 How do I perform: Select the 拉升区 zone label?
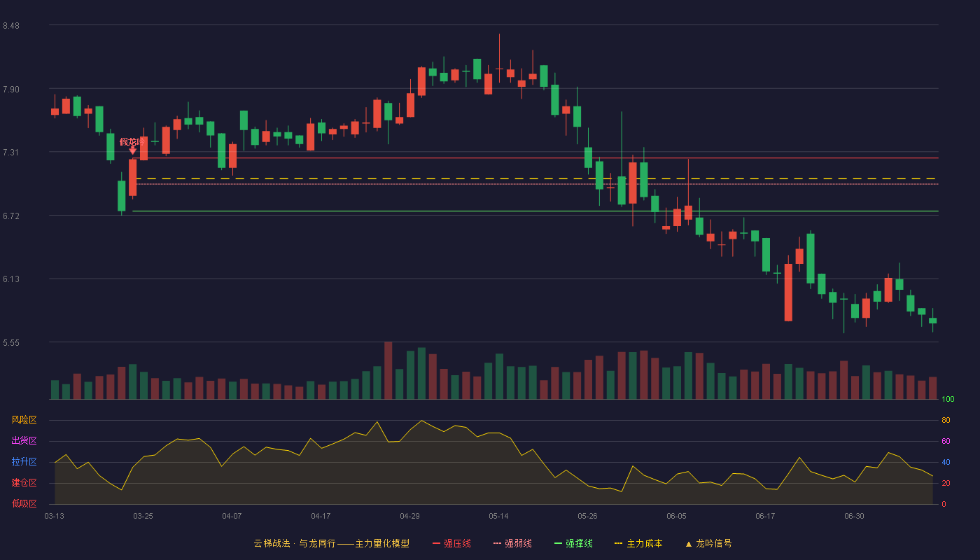24,462
